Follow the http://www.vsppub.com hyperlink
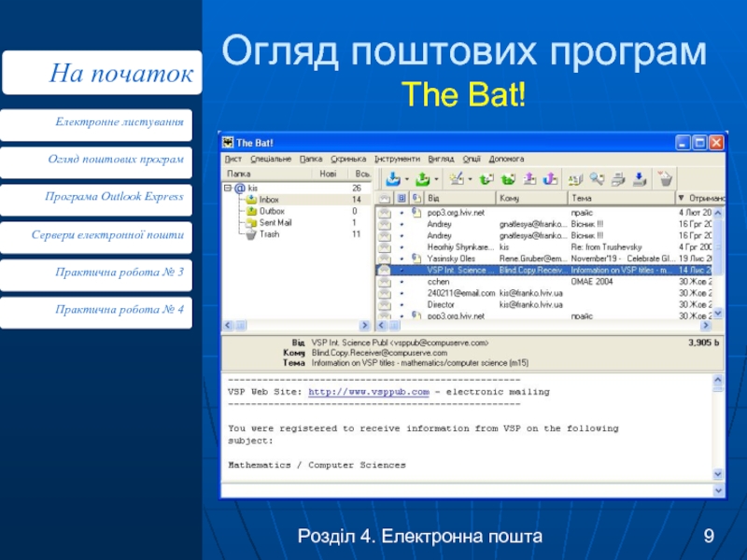 pyautogui.click(x=369, y=392)
